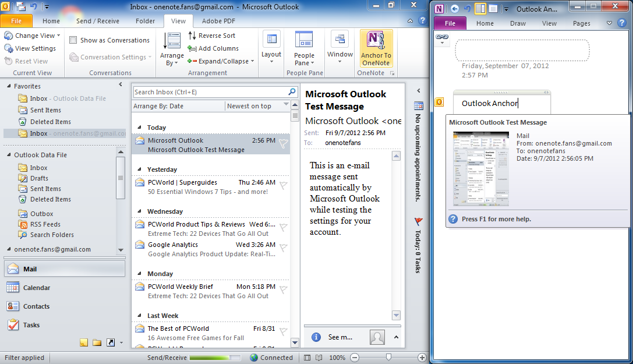
Task: Open View Settings dialog
Action: [x=30, y=48]
